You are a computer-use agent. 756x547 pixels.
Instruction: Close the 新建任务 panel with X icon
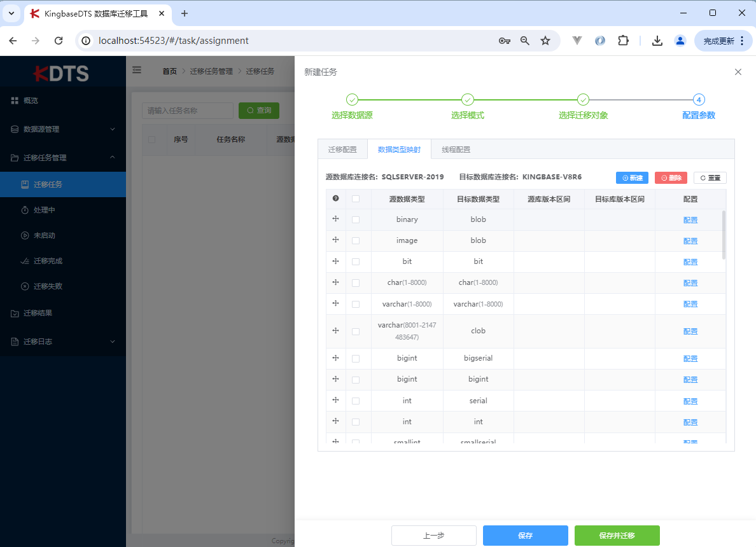pyautogui.click(x=738, y=72)
